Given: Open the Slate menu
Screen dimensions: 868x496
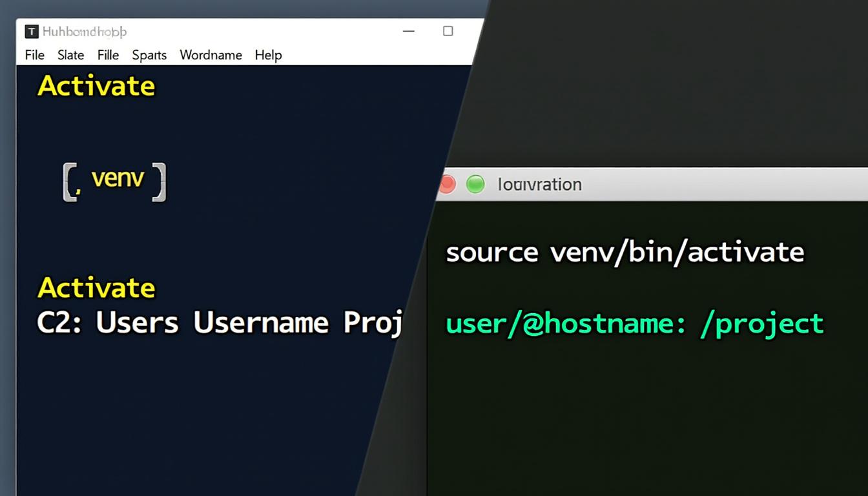Looking at the screenshot, I should click(70, 56).
